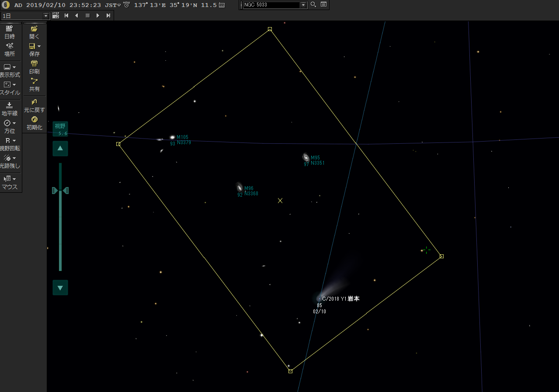Screen dimensions: 559x392
Task: Click the green crosshair marker near right corner
Action: pyautogui.click(x=427, y=250)
